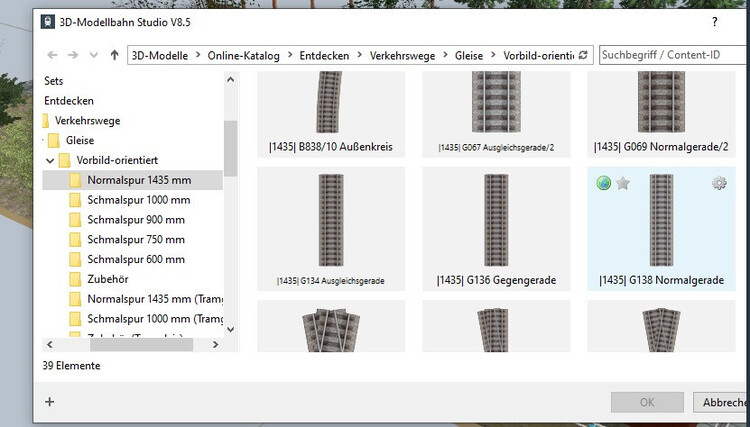This screenshot has height=427, width=750.
Task: Click the forward navigation arrow
Action: [x=73, y=55]
